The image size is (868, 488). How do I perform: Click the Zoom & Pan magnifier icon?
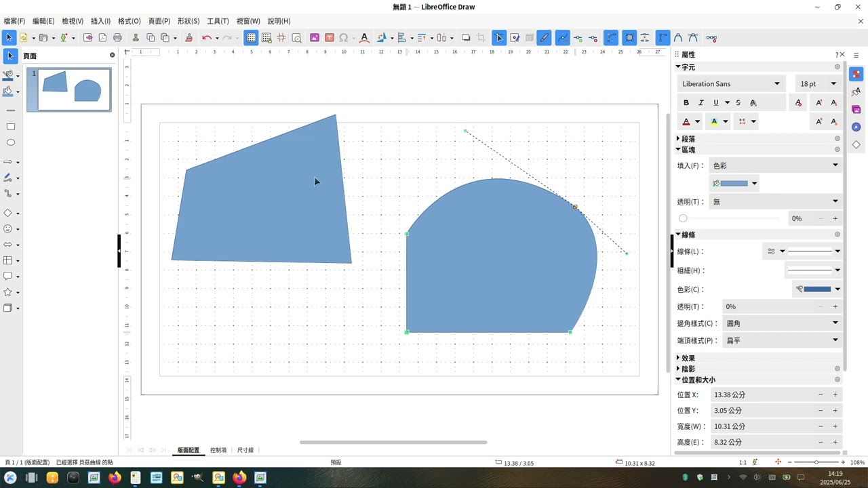point(296,38)
